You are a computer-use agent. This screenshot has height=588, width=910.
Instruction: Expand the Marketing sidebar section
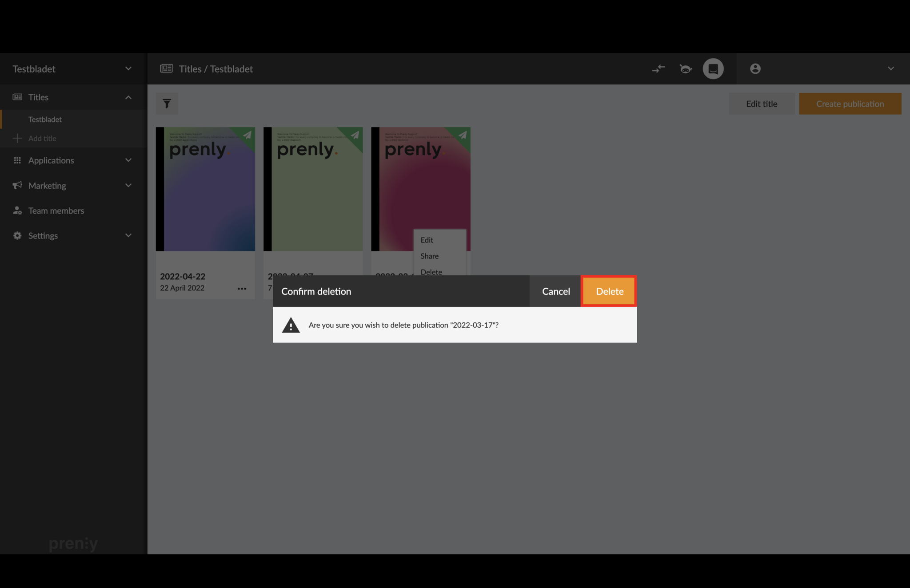pyautogui.click(x=128, y=185)
